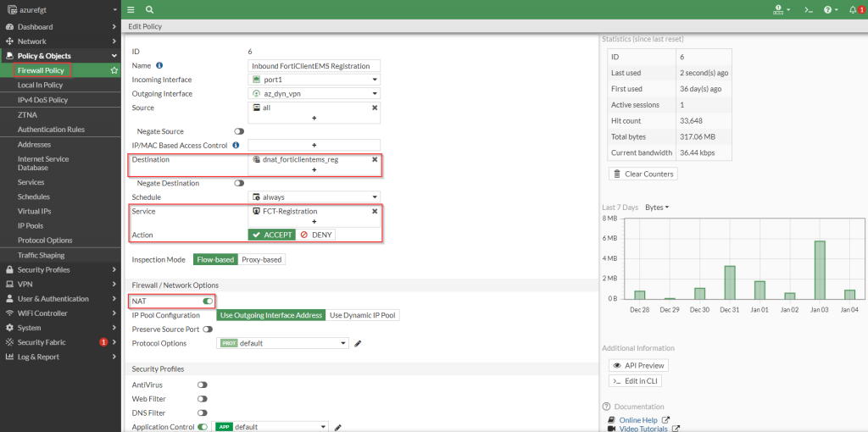The height and width of the screenshot is (432, 868).
Task: Edit Protocol Options with pencil icon
Action: click(x=358, y=343)
